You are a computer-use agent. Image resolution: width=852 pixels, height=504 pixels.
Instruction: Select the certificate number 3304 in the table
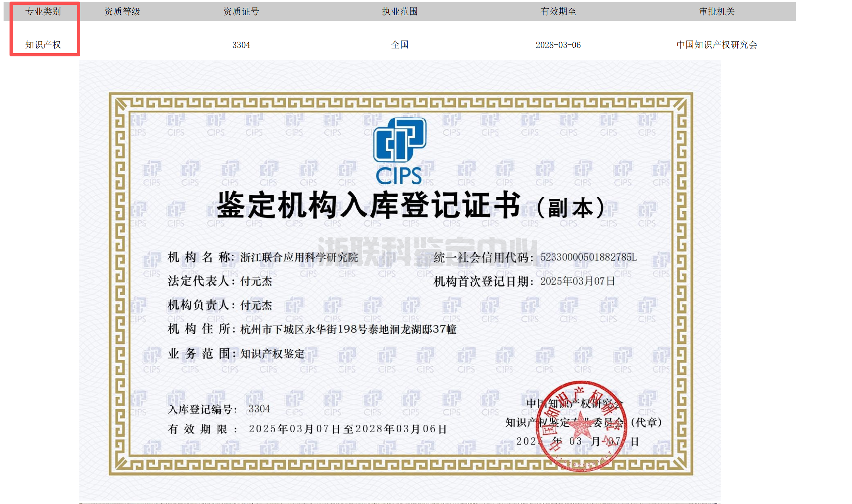point(241,45)
